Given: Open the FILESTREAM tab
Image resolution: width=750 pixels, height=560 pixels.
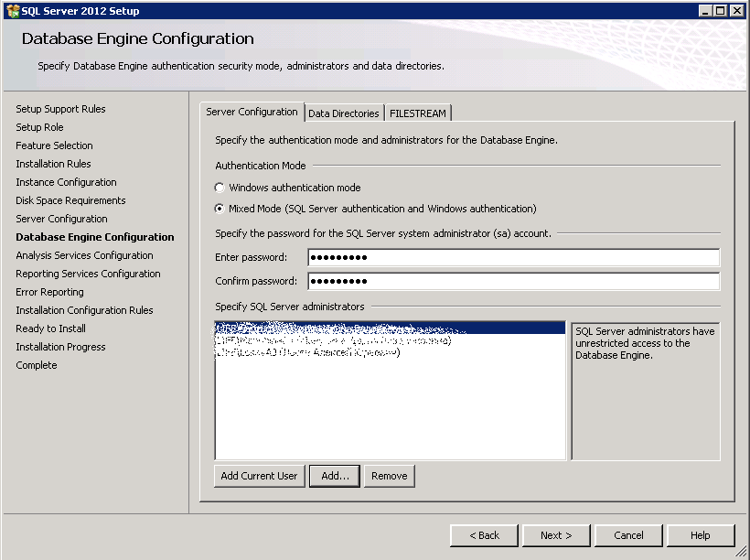Looking at the screenshot, I should (x=418, y=113).
